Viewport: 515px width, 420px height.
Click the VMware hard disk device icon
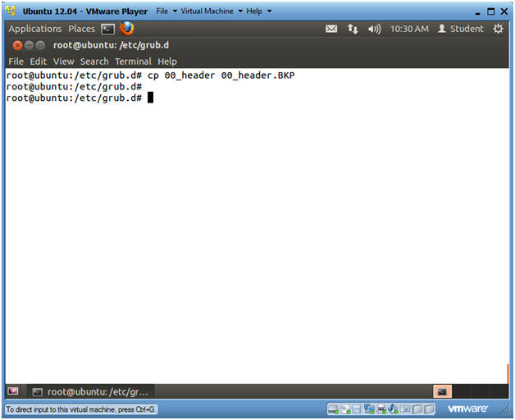pos(333,409)
